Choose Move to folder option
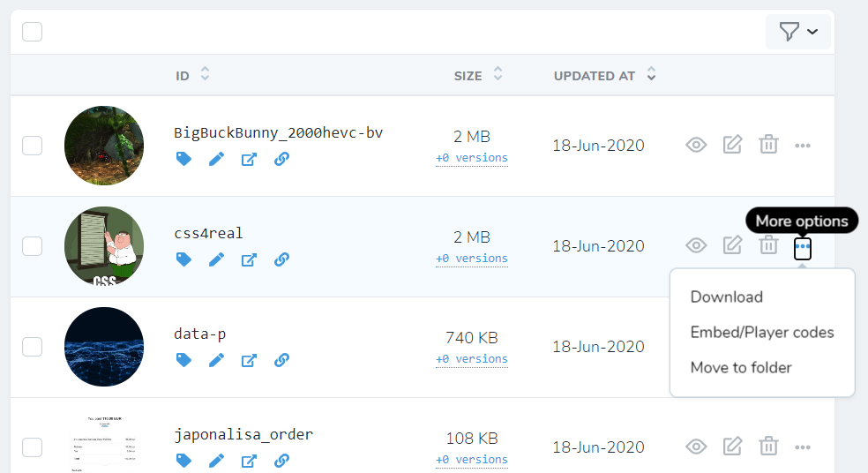The height and width of the screenshot is (473, 868). click(x=741, y=368)
